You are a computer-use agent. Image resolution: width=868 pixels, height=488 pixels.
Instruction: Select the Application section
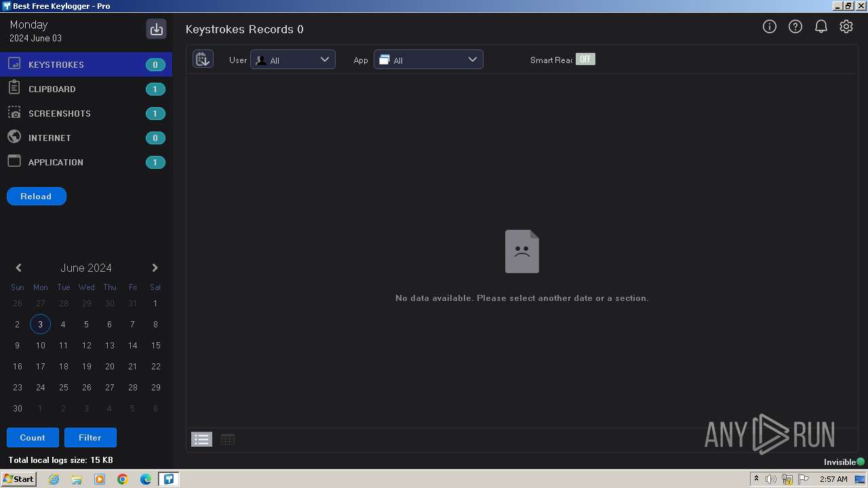coord(86,162)
